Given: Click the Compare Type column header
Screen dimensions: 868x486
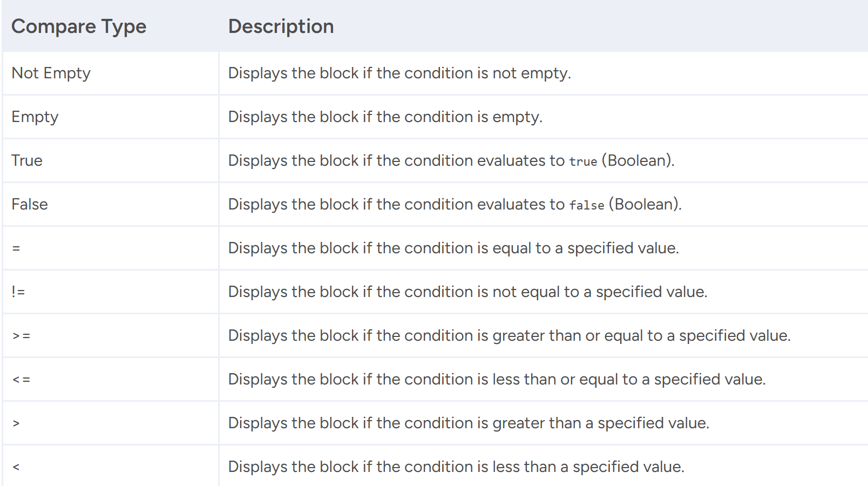Looking at the screenshot, I should [x=79, y=26].
